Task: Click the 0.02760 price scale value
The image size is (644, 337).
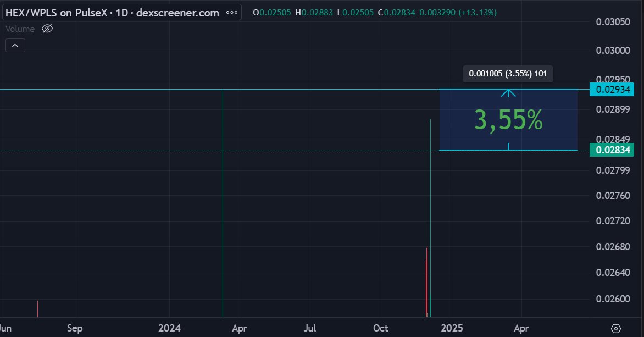Action: (613, 195)
